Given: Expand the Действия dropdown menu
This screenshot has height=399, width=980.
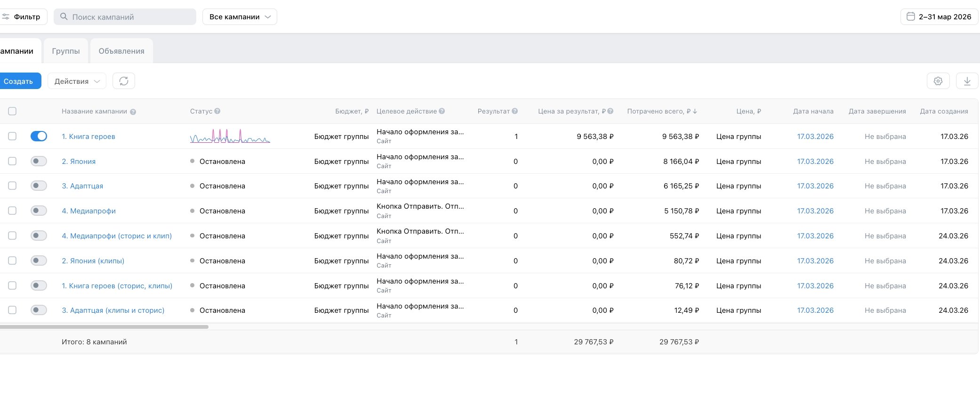Looking at the screenshot, I should tap(77, 81).
